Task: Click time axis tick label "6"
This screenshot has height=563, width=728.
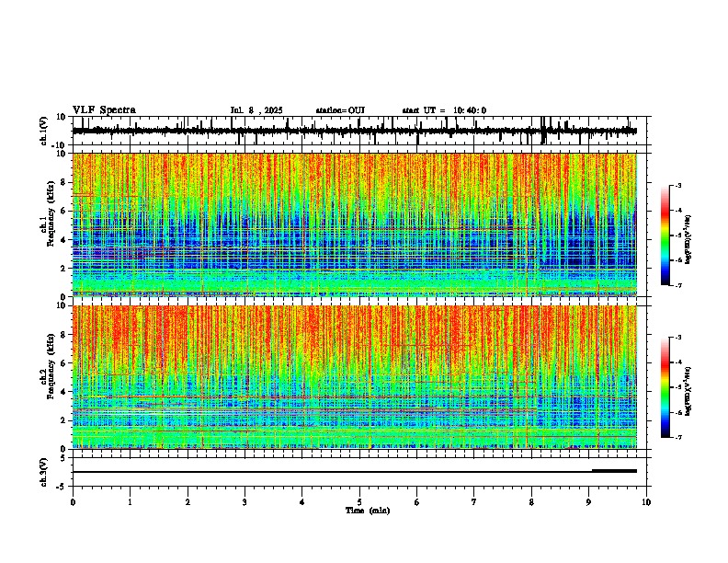Action: coord(417,502)
